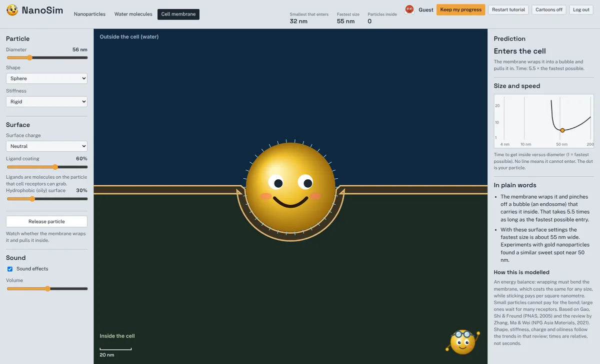This screenshot has height=364, width=600.
Task: Click the Smallest that enters 32 nm value
Action: [299, 21]
